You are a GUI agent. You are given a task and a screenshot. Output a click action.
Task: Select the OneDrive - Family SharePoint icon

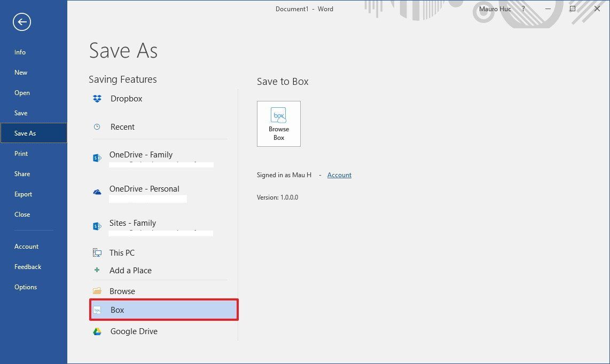(x=97, y=157)
